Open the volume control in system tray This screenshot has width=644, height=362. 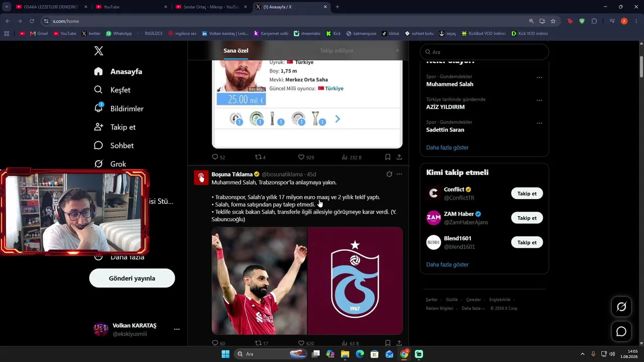612,354
